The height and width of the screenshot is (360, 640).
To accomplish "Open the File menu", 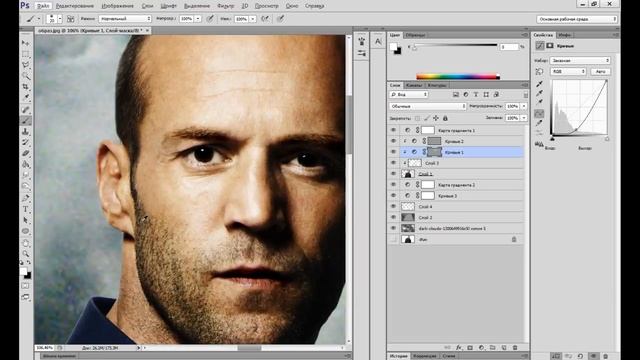I will coord(43,6).
